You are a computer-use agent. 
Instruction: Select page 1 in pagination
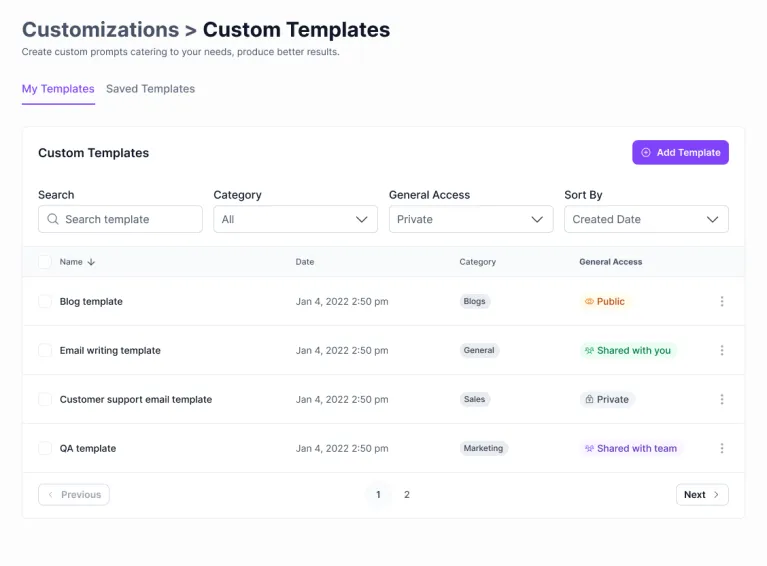pos(378,495)
